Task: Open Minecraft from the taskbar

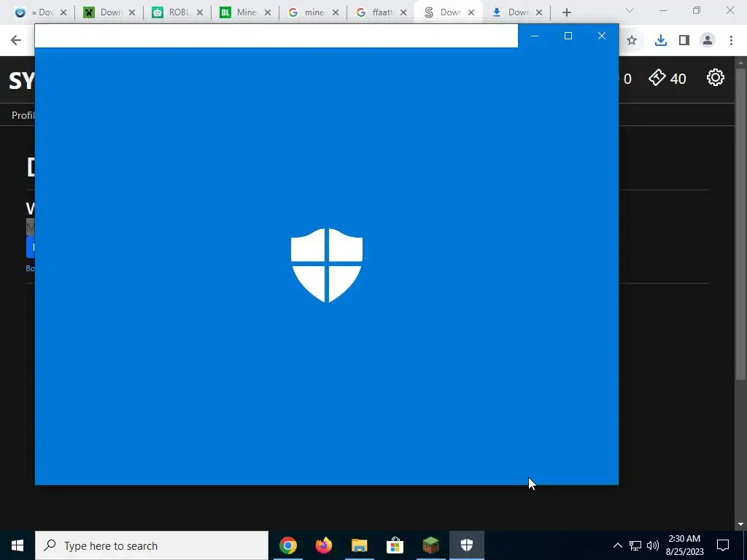Action: click(430, 545)
